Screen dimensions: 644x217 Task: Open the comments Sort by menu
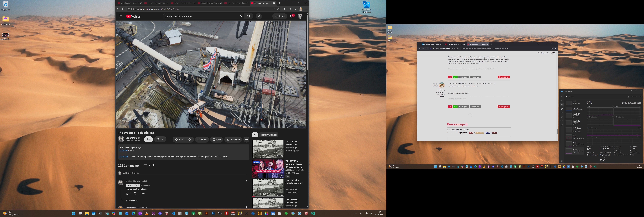[x=150, y=165]
